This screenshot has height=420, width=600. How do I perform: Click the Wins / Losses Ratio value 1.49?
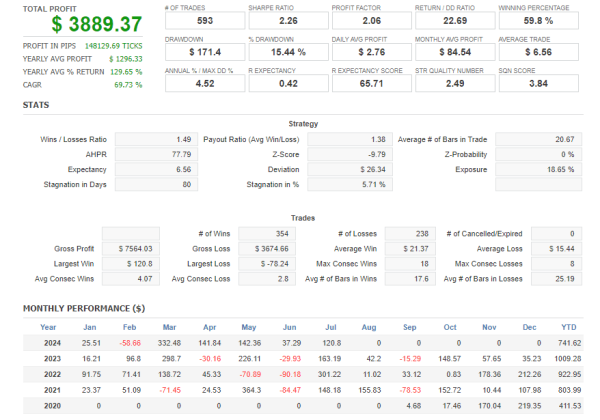[x=156, y=139]
